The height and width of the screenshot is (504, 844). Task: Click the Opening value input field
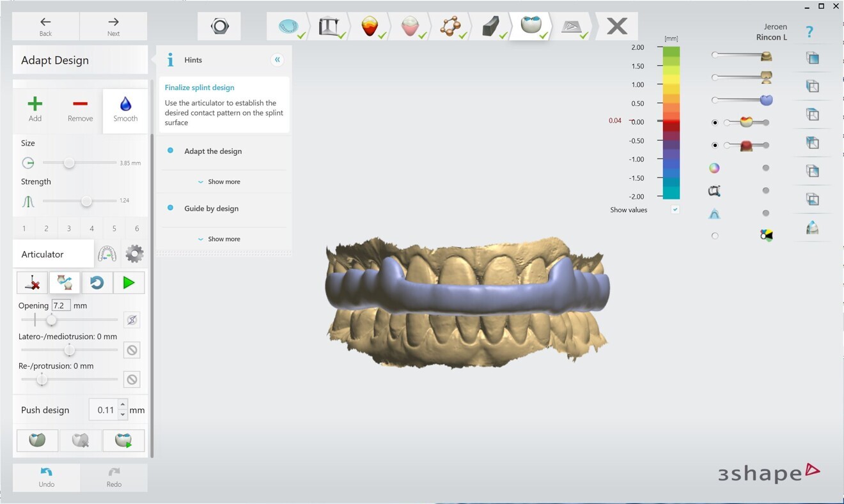[61, 305]
